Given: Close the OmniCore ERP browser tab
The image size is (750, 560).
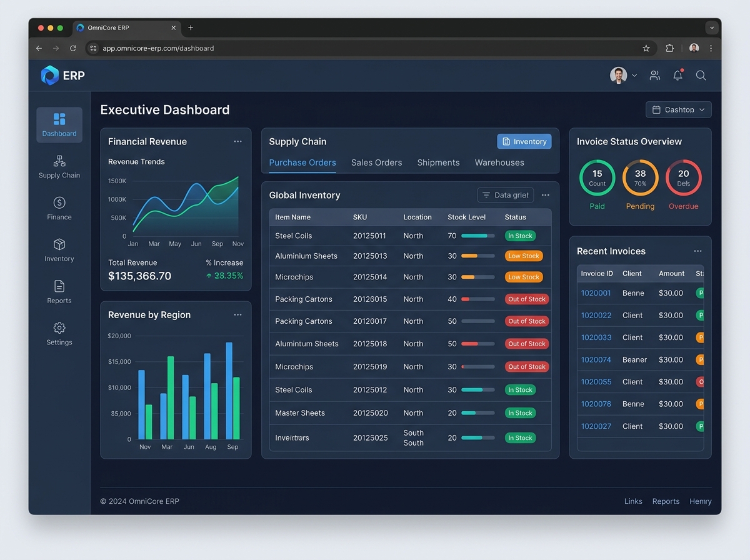Looking at the screenshot, I should pyautogui.click(x=174, y=27).
